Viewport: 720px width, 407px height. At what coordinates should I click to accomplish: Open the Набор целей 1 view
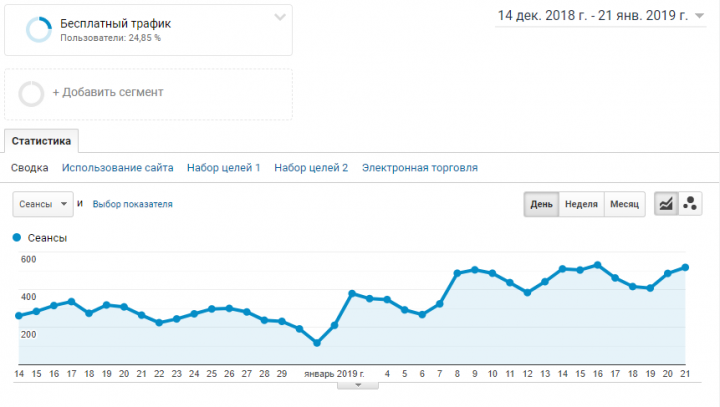(224, 168)
